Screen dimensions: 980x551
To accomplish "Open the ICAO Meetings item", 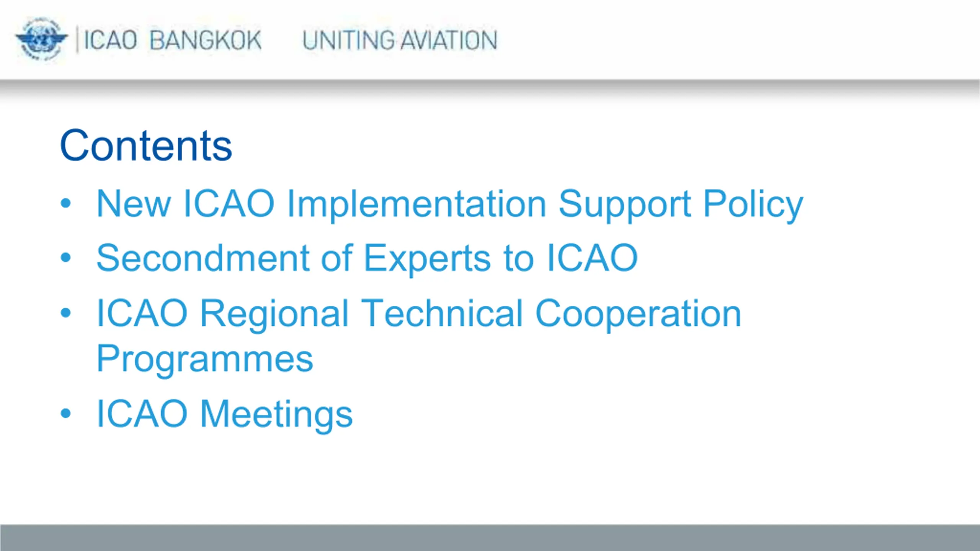I will point(224,414).
